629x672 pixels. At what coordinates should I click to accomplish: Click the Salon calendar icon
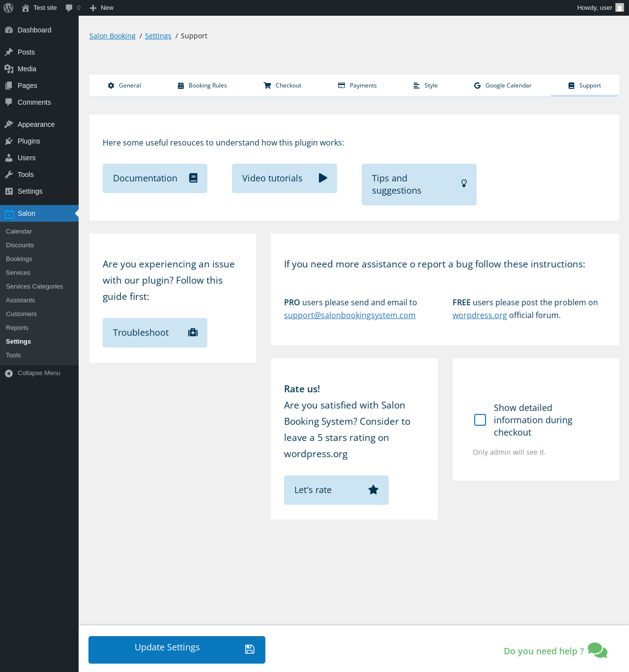(9, 213)
